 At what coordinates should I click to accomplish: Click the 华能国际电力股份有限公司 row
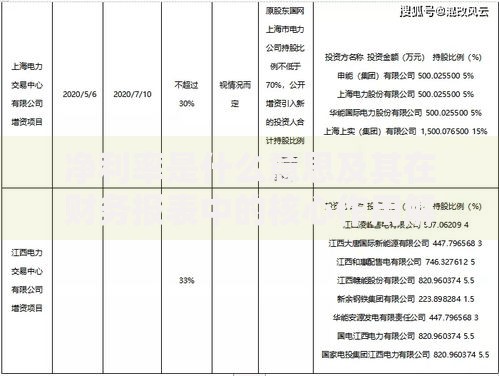[406, 113]
